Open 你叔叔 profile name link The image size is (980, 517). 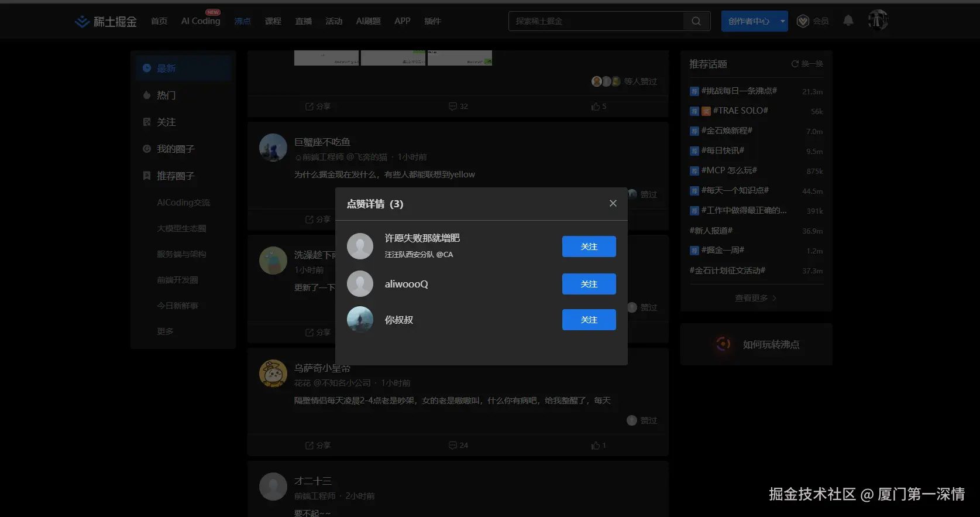tap(398, 320)
